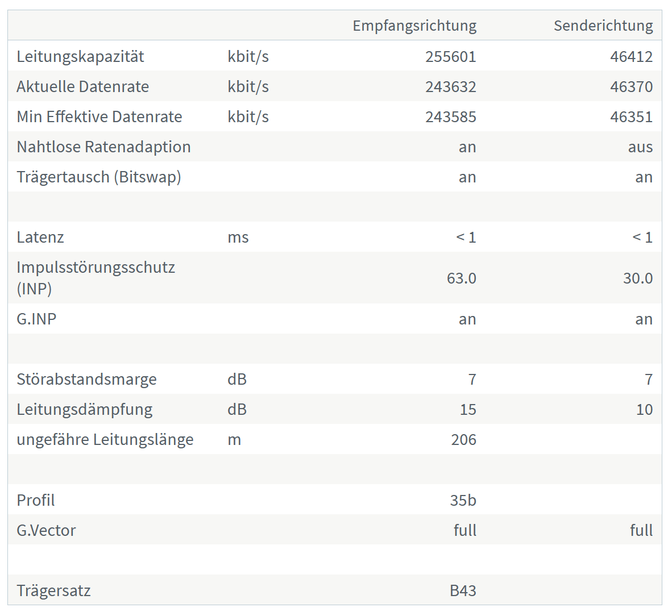The image size is (672, 616).
Task: Select the Leitungsdämpfung value 15
Action: (467, 409)
